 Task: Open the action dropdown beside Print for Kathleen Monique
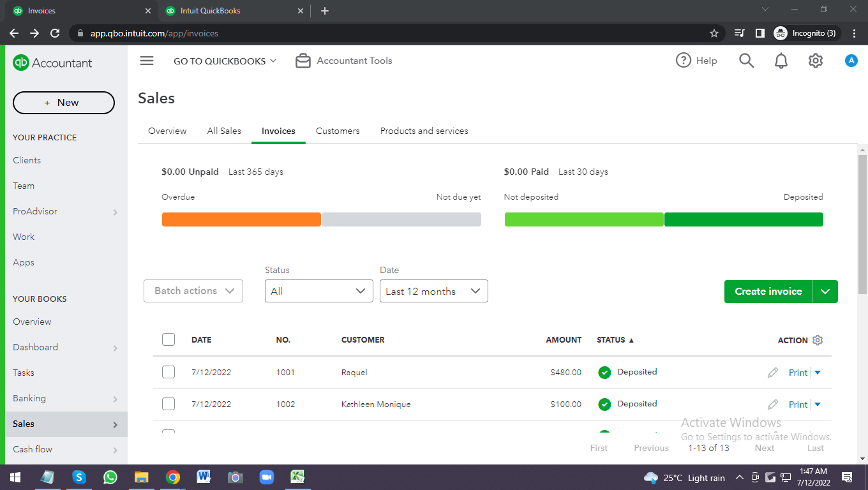click(x=818, y=405)
